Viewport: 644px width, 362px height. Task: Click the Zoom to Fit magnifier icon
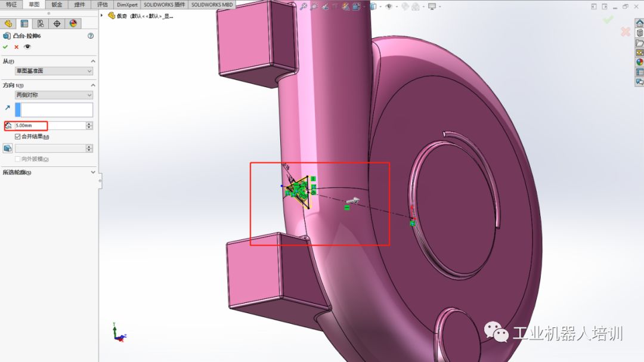pos(304,7)
